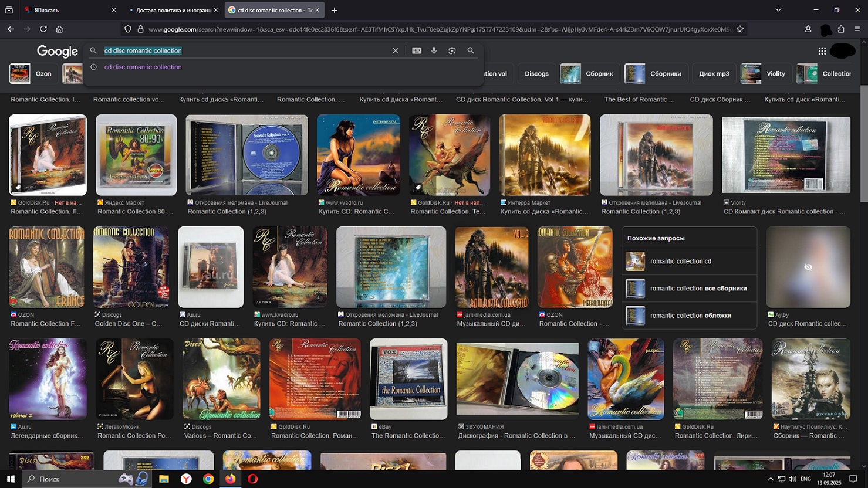This screenshot has width=868, height=488.
Task: Open related search romantic collection cd
Action: (x=689, y=261)
